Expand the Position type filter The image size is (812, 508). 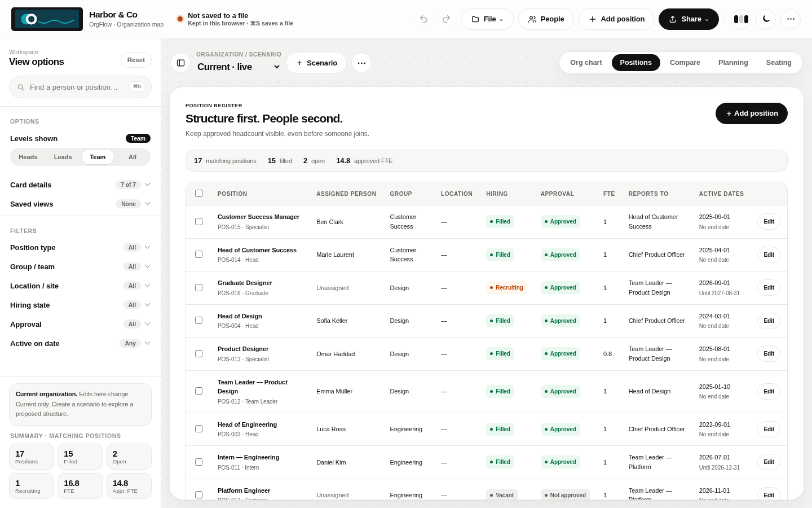coord(80,247)
